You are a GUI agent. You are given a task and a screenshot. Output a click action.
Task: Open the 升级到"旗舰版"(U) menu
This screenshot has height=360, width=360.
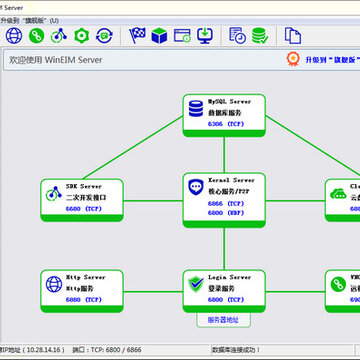tap(29, 21)
